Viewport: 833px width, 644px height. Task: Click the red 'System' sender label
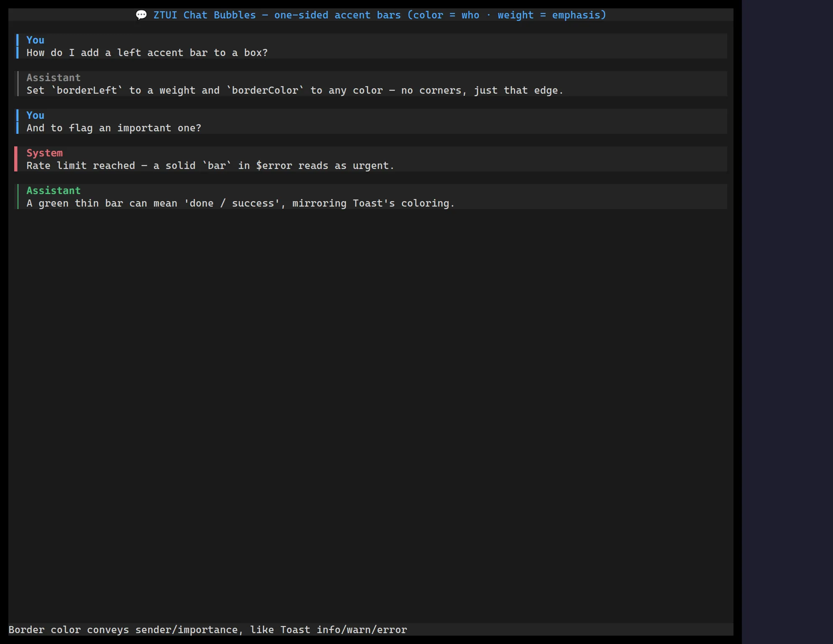(x=44, y=153)
